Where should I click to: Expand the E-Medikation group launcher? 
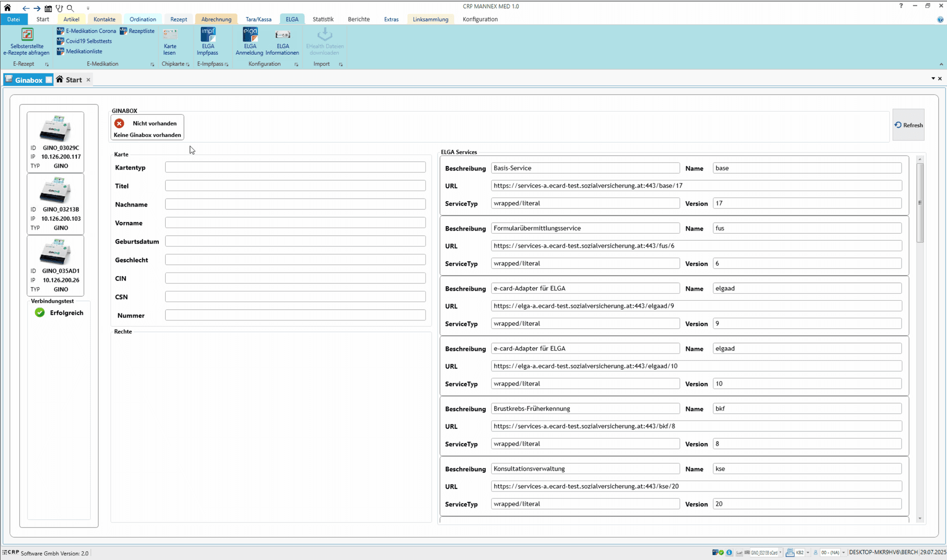click(152, 65)
